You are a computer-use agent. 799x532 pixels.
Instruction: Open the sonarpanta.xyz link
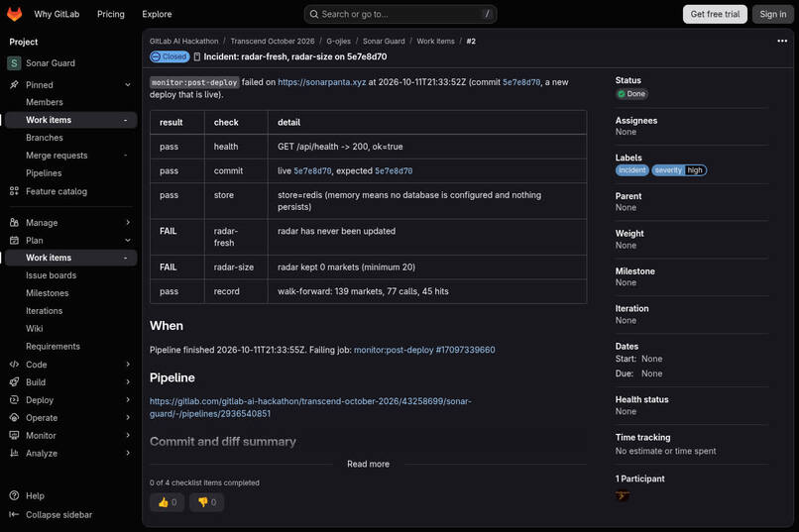click(x=321, y=82)
